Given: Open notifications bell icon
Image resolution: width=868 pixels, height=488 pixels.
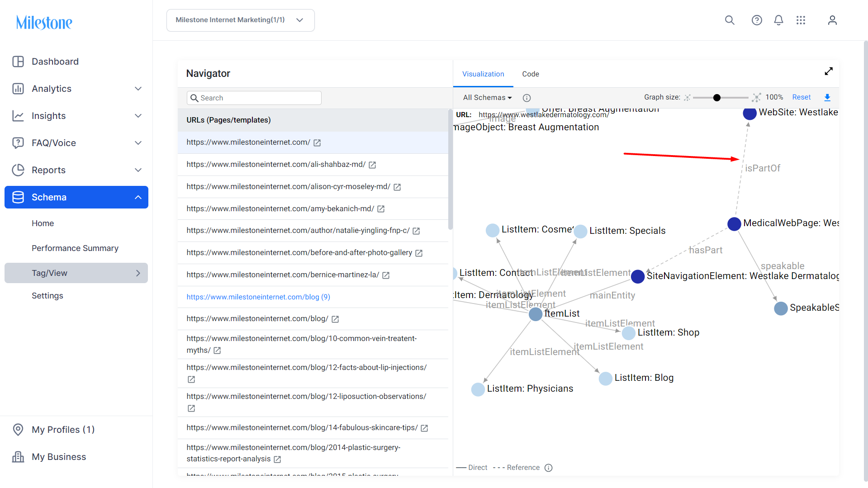Looking at the screenshot, I should 778,20.
